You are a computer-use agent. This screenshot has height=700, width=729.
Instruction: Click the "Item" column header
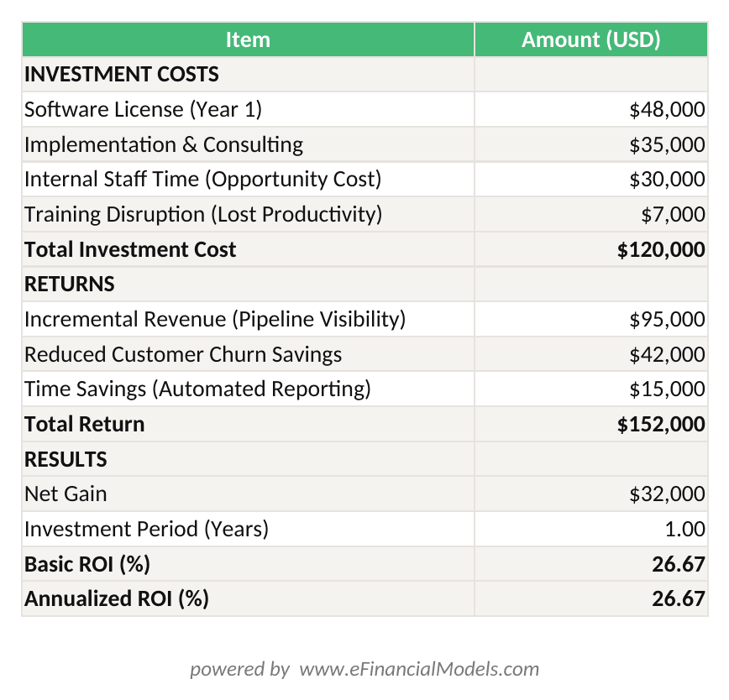248,39
